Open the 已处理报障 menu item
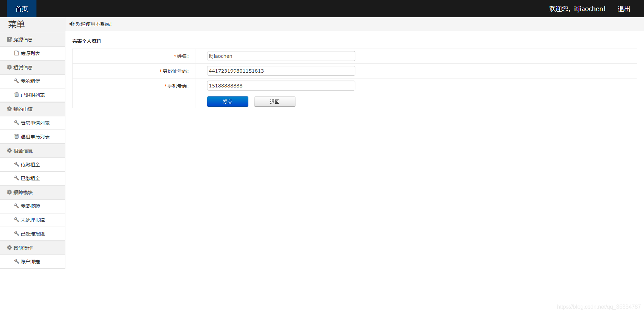 click(32, 234)
